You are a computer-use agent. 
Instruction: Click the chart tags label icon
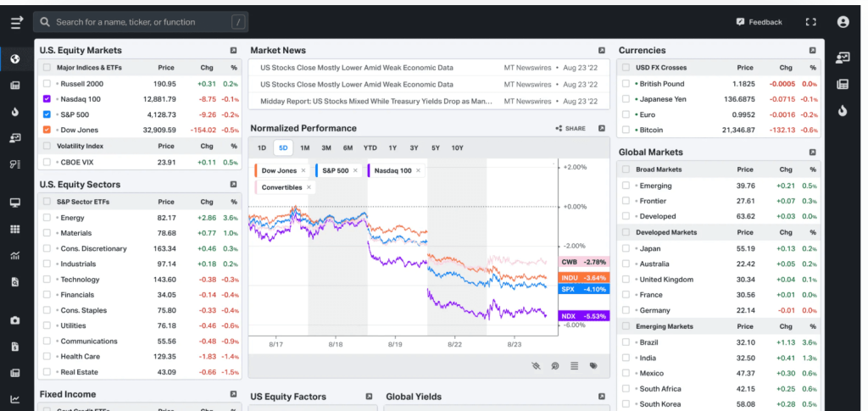(593, 365)
